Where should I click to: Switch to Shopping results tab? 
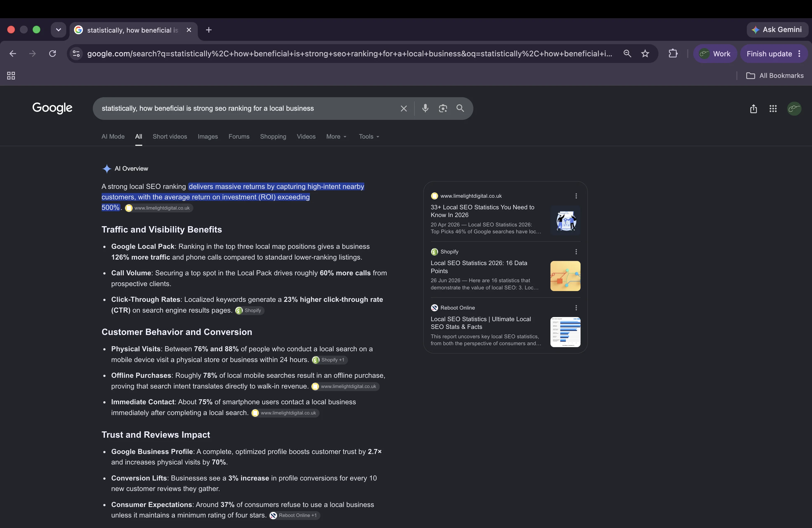click(x=273, y=136)
